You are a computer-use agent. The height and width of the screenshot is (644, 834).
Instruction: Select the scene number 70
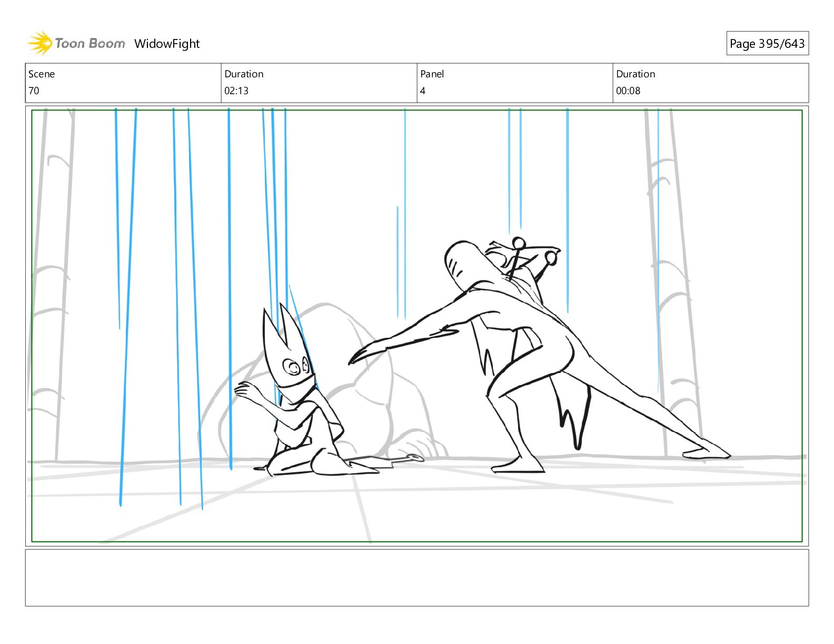coord(34,90)
